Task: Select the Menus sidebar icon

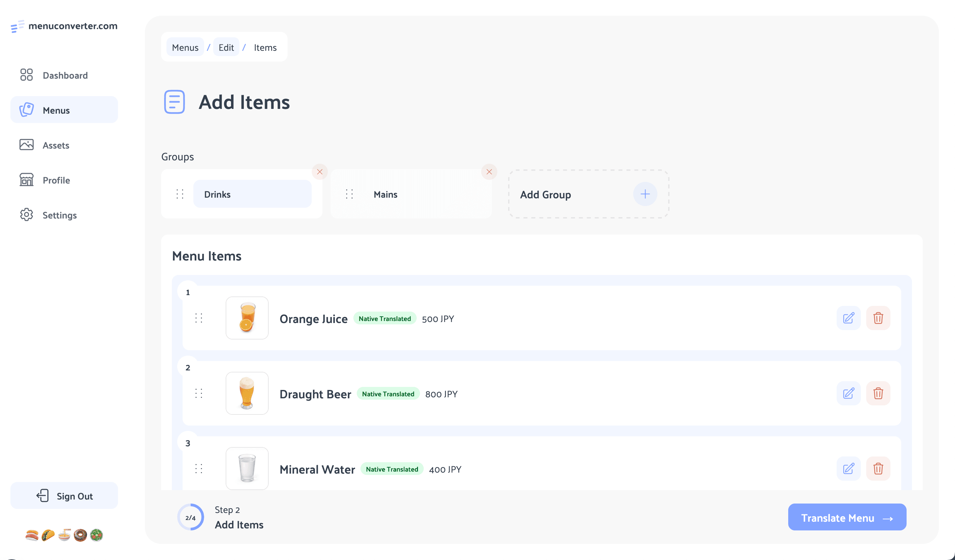Action: click(x=27, y=110)
